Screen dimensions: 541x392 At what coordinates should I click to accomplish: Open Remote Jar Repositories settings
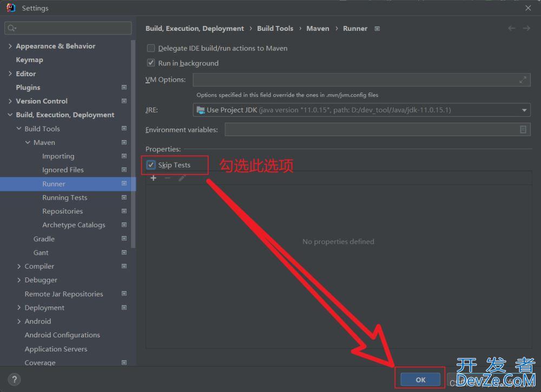[x=64, y=294]
